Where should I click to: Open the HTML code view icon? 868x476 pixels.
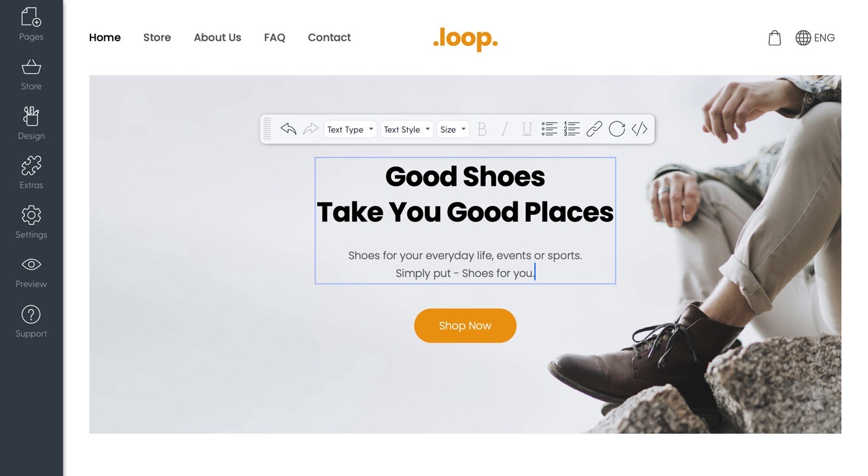[x=639, y=129]
